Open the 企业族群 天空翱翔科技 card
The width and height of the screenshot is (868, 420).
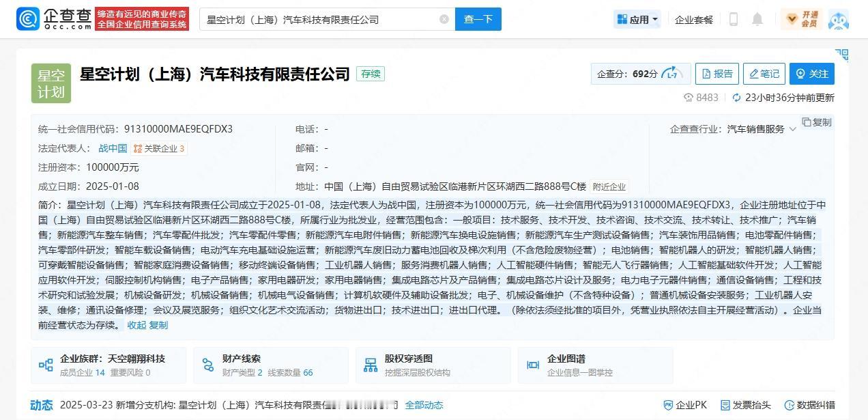[x=108, y=365]
